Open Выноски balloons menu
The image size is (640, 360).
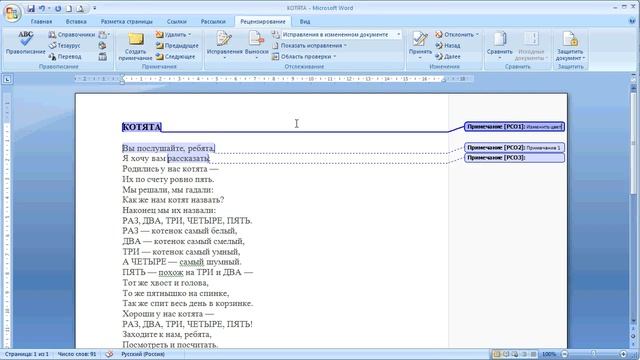(256, 44)
